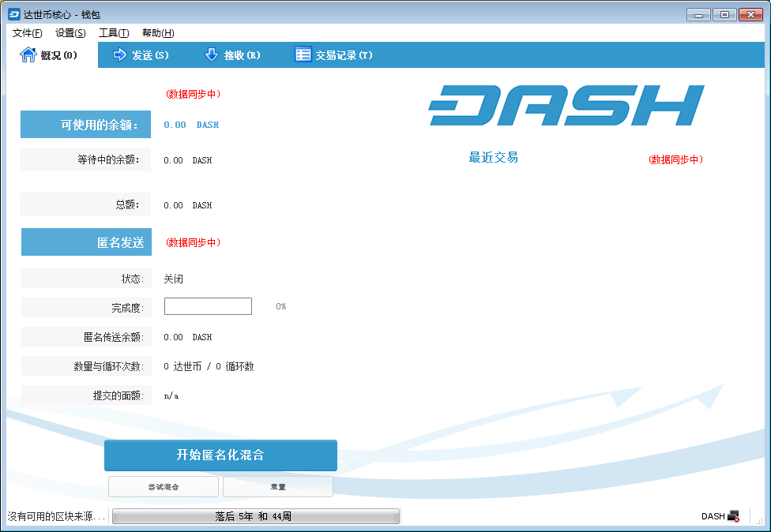Click the 总额 label
This screenshot has width=771, height=532.
(x=85, y=204)
